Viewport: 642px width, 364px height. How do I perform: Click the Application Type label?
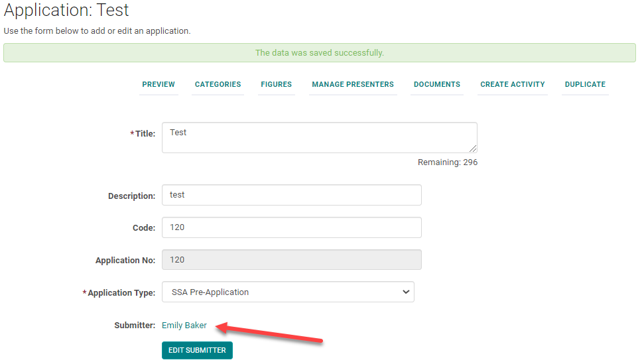pos(121,293)
